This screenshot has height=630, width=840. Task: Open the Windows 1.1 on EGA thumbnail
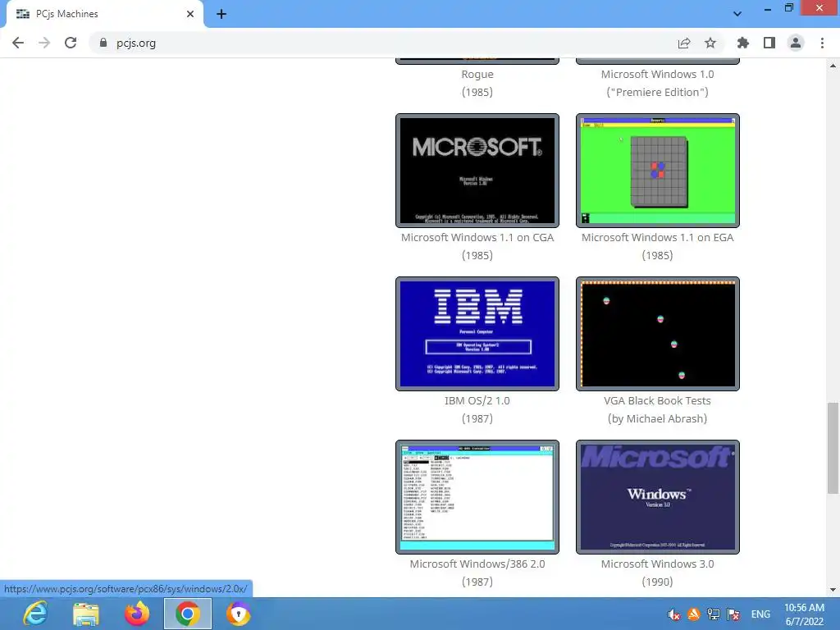(x=657, y=171)
